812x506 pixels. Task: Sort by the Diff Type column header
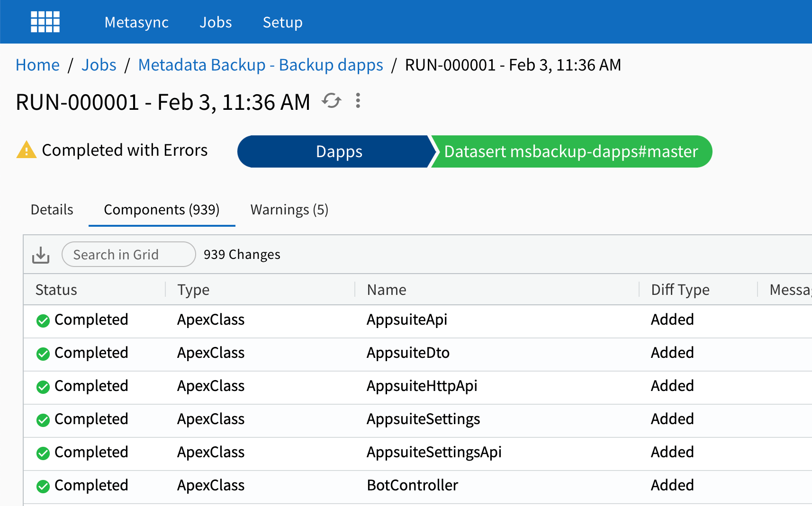point(680,290)
